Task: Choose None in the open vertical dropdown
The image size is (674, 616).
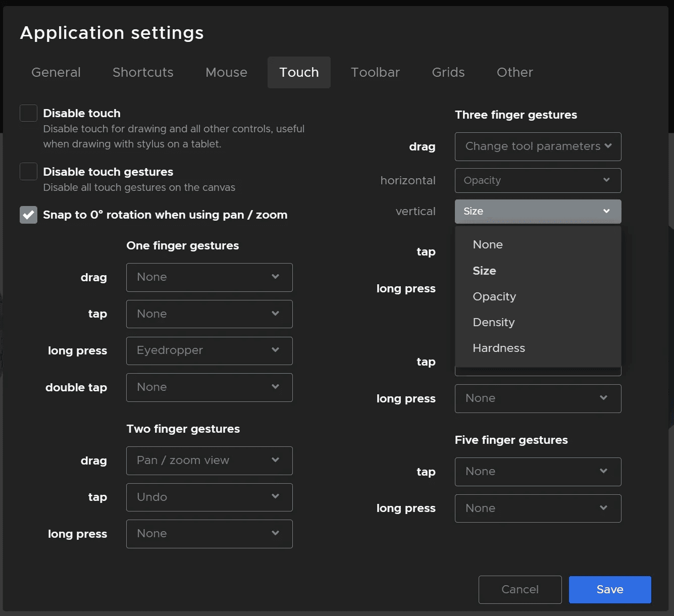Action: point(488,244)
